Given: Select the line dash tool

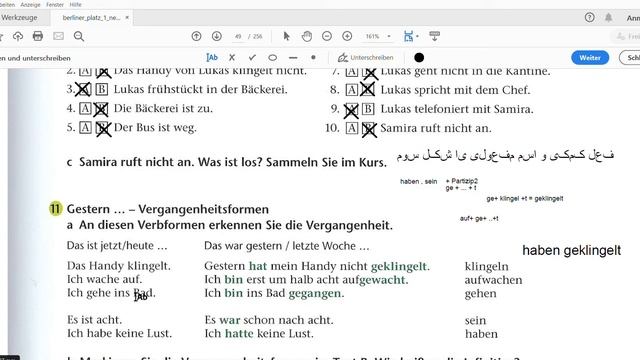Looking at the screenshot, I should tap(293, 58).
